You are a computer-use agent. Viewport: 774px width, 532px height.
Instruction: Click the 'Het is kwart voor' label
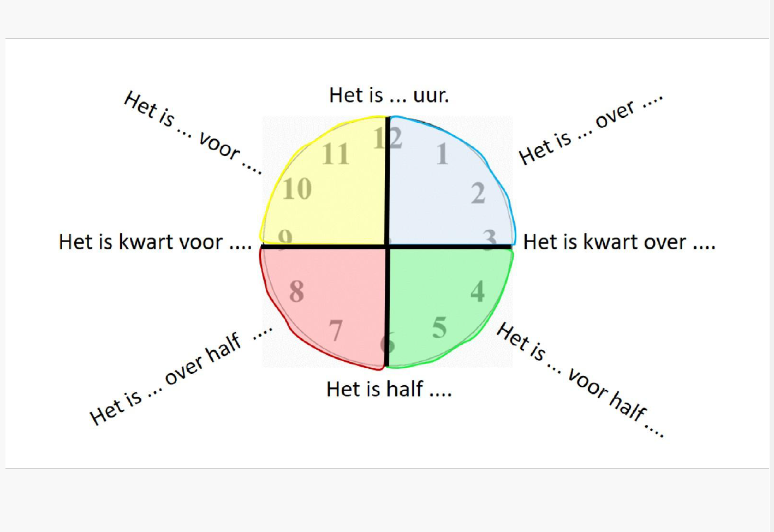(x=155, y=242)
